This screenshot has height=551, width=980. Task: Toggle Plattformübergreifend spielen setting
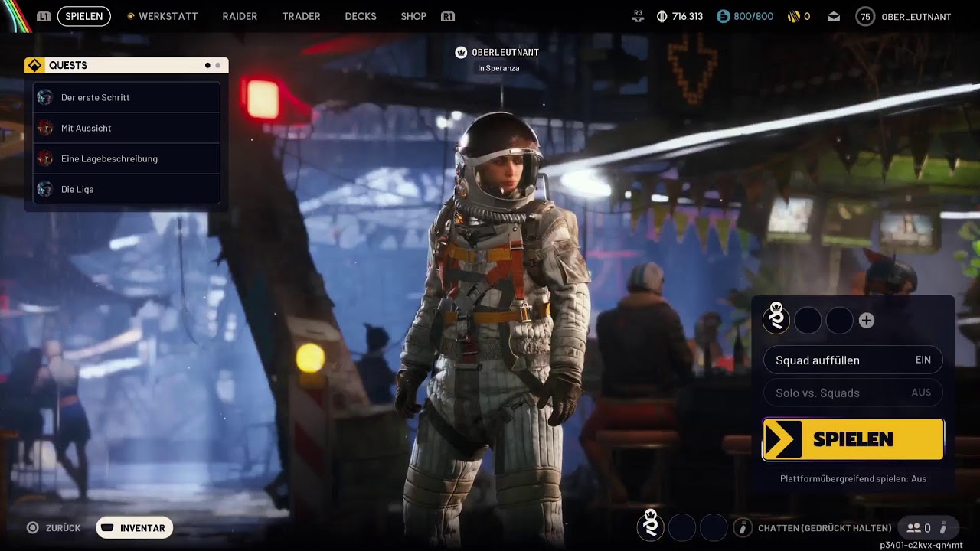pos(853,478)
